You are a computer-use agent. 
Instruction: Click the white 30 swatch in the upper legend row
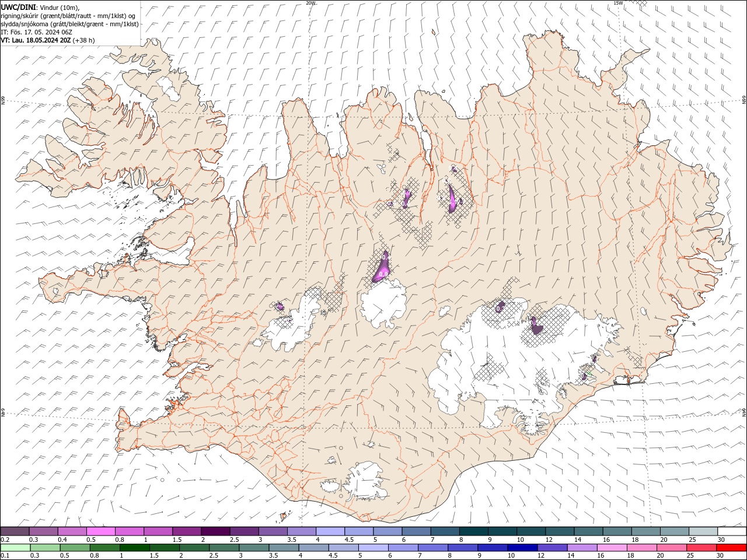[732, 531]
